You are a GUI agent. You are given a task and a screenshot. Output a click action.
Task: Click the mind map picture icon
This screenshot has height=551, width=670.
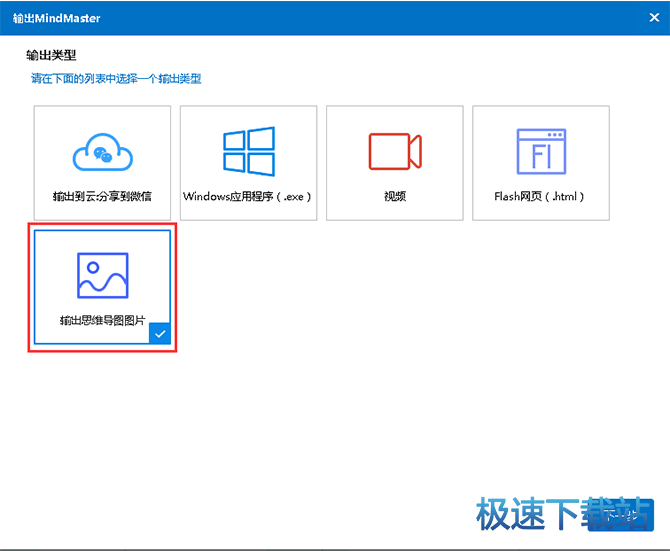click(103, 276)
